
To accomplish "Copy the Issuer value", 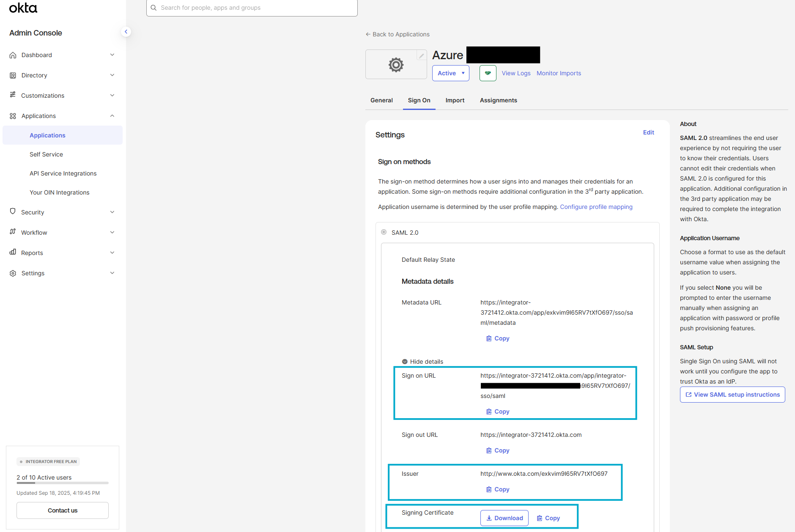I will [x=498, y=489].
